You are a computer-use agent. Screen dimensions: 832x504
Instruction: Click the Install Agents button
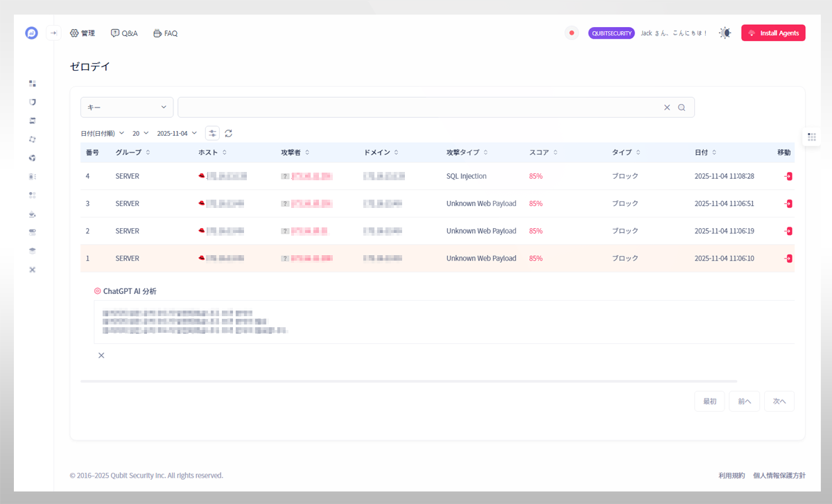773,33
